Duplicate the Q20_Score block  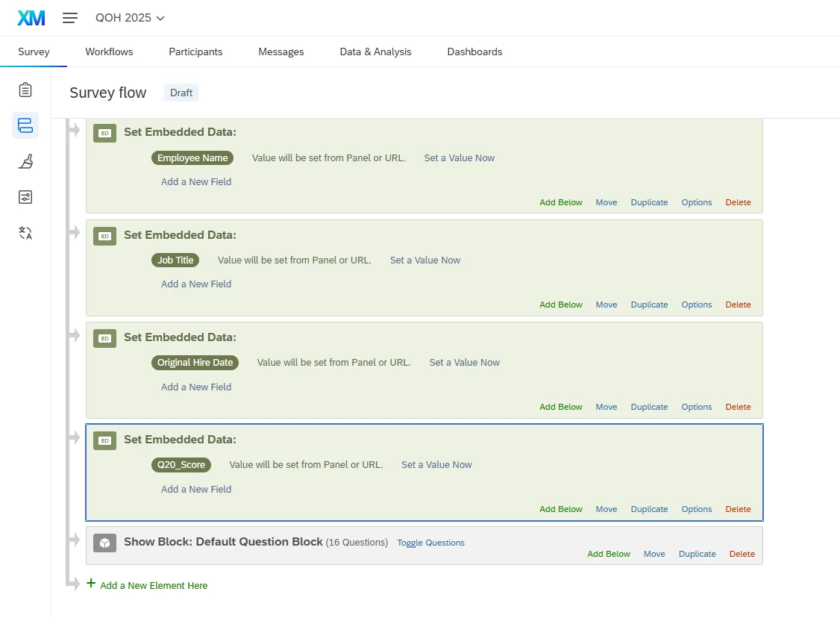[x=649, y=510]
